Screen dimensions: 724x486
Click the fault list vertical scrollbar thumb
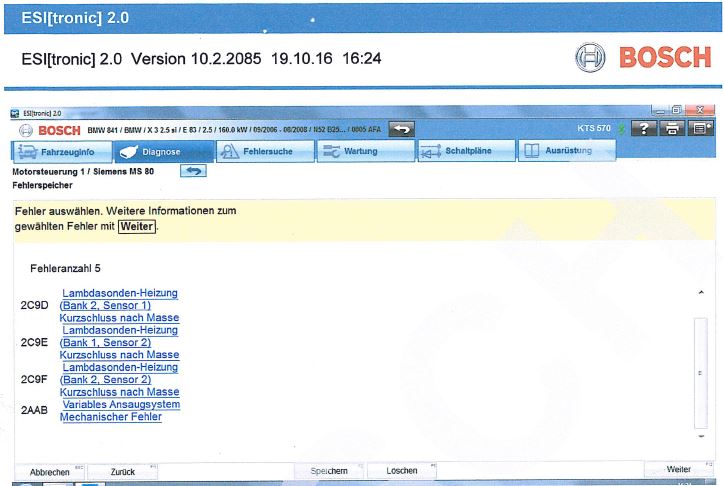pyautogui.click(x=701, y=373)
